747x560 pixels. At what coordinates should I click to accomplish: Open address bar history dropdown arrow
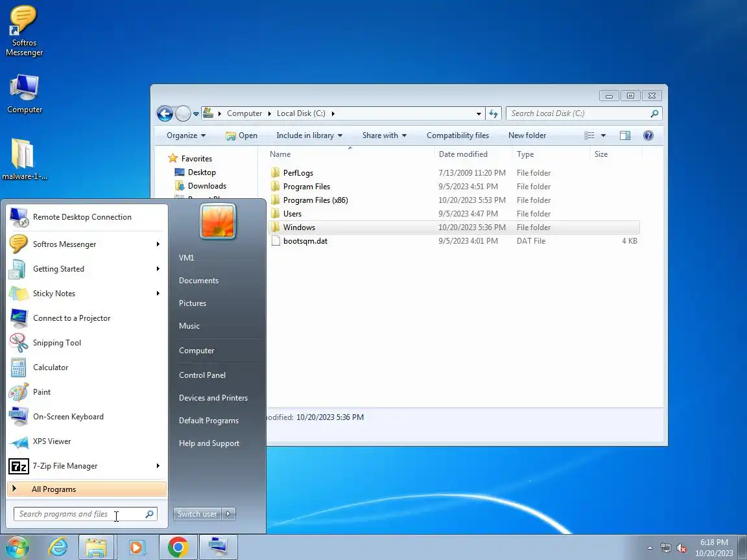point(479,114)
